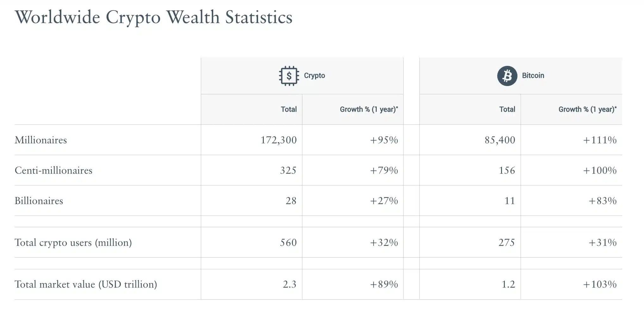Select the +111% Bitcoin millionaires growth cell
The height and width of the screenshot is (312, 644).
tap(600, 140)
